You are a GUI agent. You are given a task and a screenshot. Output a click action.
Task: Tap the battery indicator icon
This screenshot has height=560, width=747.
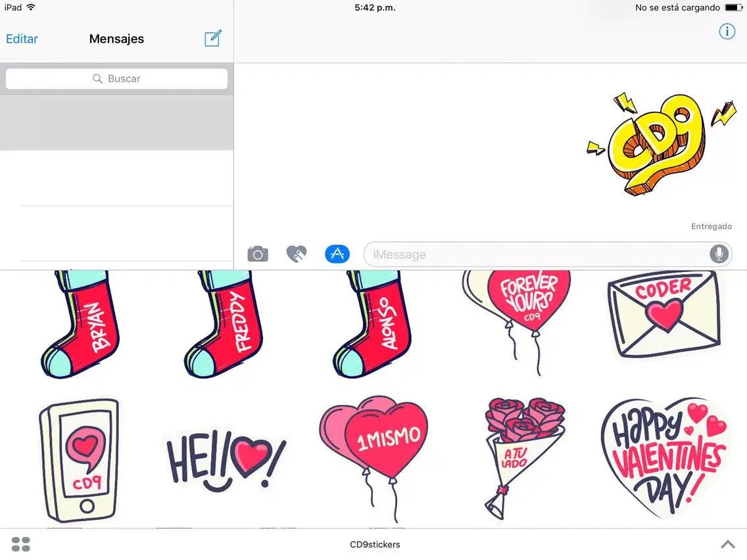pyautogui.click(x=734, y=7)
